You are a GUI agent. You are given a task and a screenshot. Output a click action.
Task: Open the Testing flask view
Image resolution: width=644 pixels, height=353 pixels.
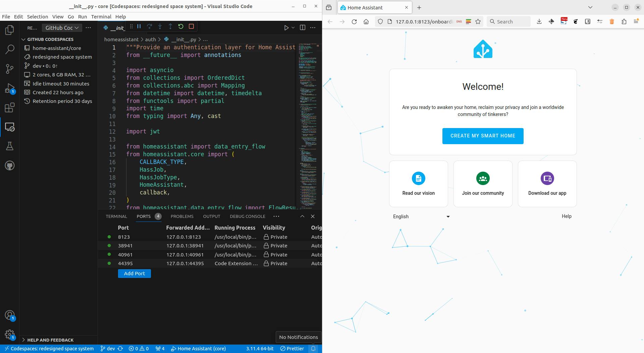pos(10,146)
